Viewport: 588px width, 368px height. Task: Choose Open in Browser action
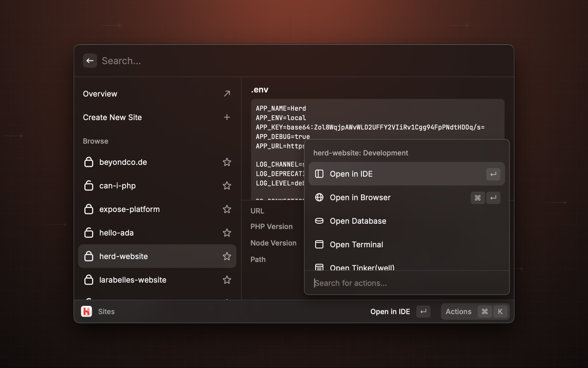[x=407, y=197]
